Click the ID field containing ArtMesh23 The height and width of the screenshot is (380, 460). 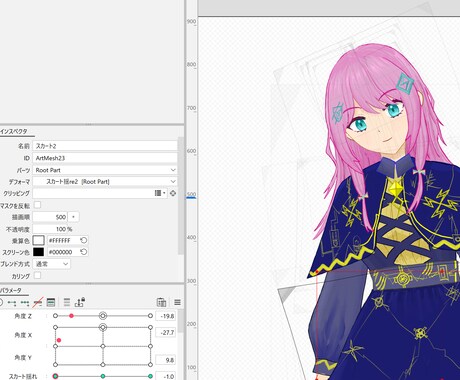click(105, 158)
